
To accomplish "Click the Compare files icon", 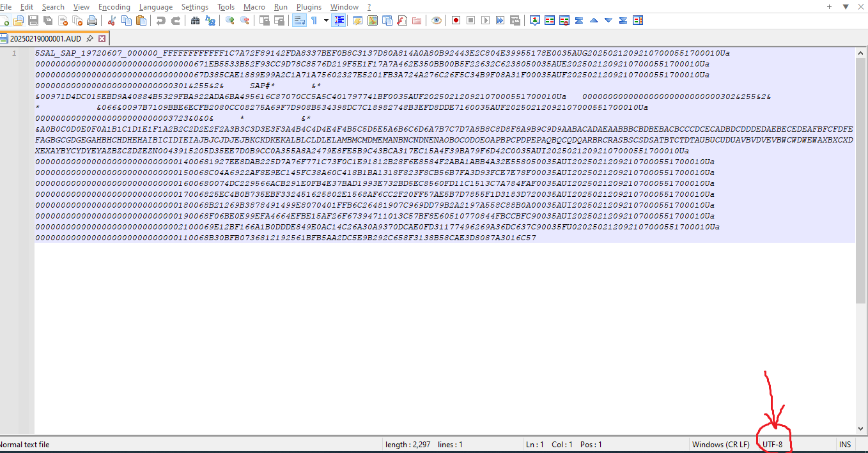I will tap(550, 20).
